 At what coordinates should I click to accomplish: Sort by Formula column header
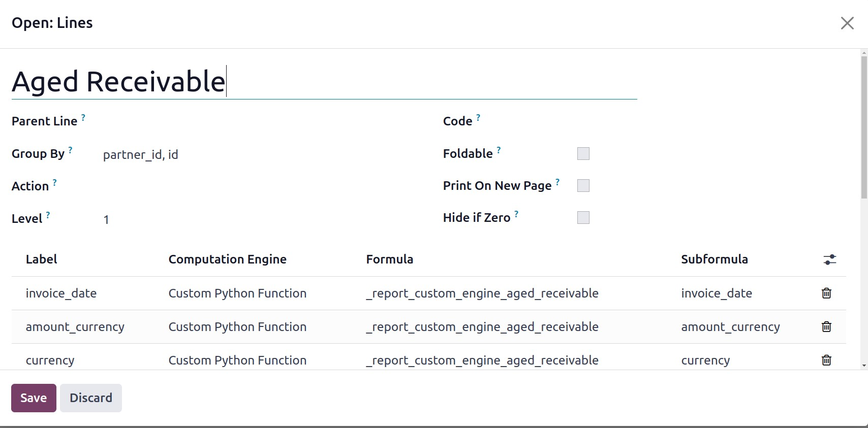click(389, 259)
